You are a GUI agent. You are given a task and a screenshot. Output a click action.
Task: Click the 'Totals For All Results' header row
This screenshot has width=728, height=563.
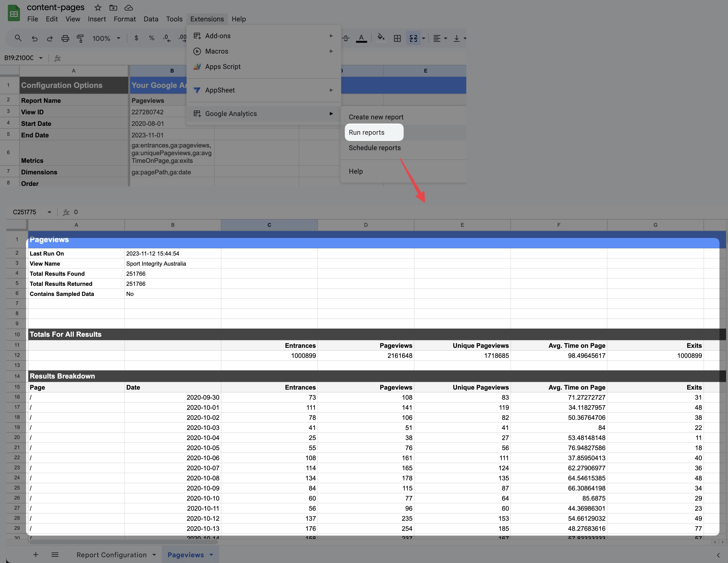[377, 334]
